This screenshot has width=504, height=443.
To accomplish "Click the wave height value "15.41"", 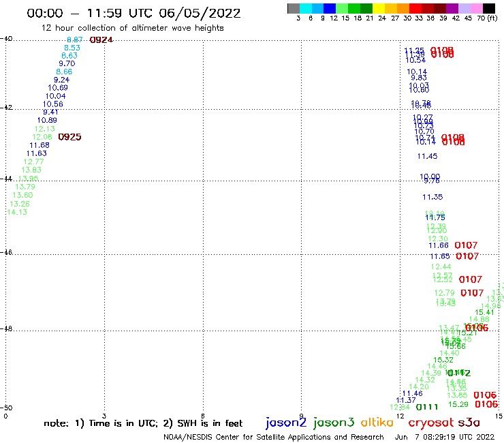I will pyautogui.click(x=484, y=312).
